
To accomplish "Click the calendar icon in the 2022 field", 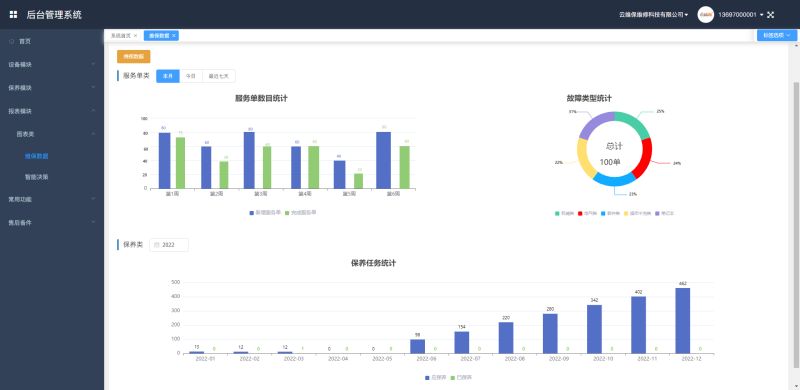I will point(157,245).
